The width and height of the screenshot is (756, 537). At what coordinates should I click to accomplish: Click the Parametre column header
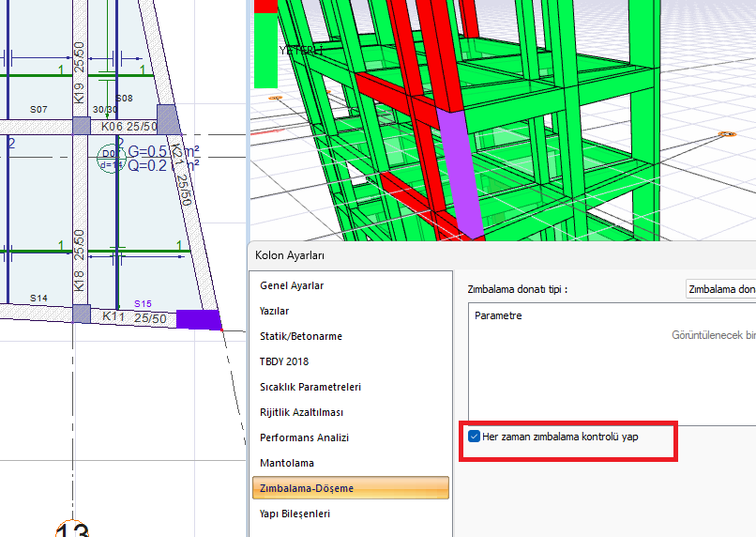pyautogui.click(x=498, y=315)
